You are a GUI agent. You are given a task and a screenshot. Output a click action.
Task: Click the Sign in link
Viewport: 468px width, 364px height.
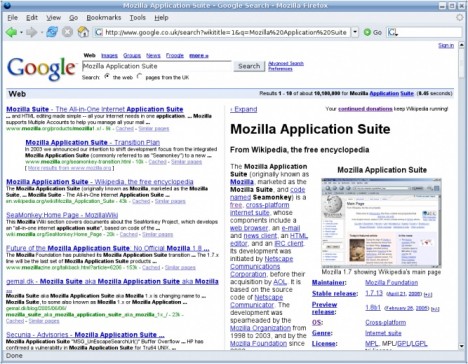tap(446, 45)
